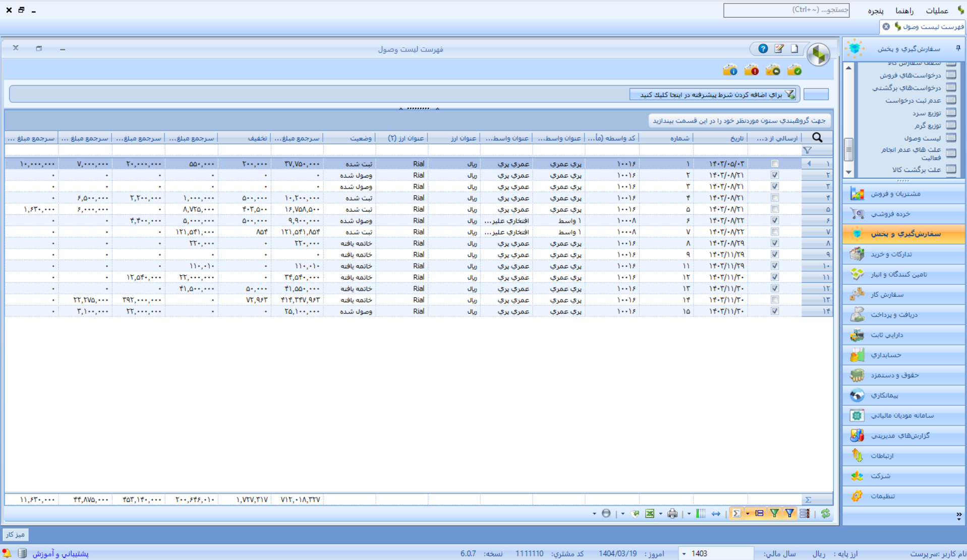Viewport: 967px width, 560px height.
Task: Toggle checkbox in row 13
Action: (775, 300)
